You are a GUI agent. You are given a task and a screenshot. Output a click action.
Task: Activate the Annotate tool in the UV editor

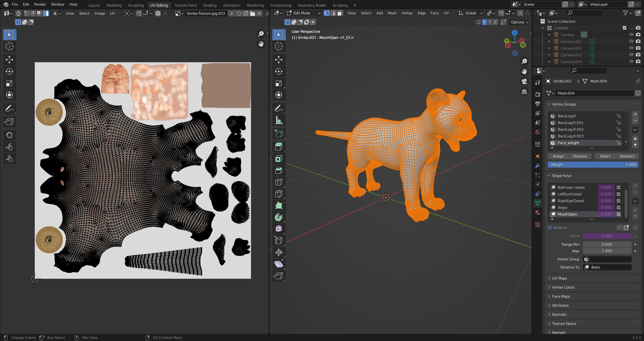9,109
